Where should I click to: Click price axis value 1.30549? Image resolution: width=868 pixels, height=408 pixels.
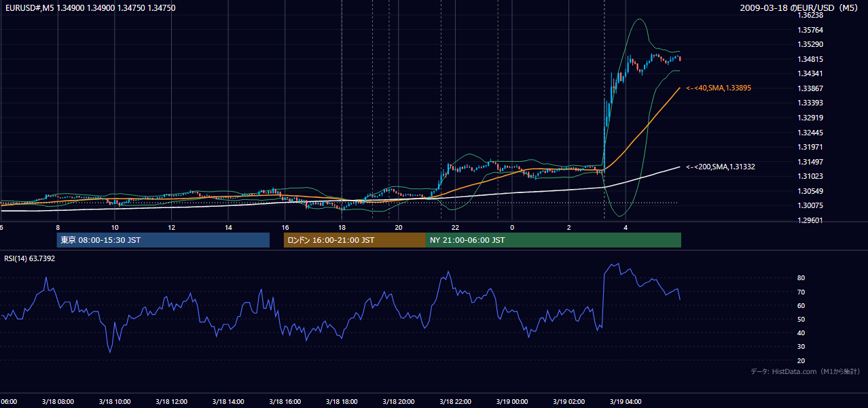point(811,191)
